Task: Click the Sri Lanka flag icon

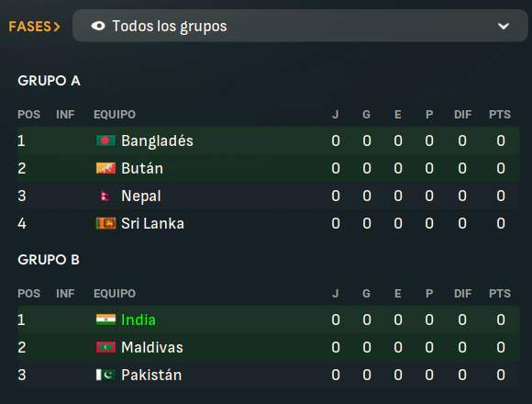Action: (x=105, y=223)
